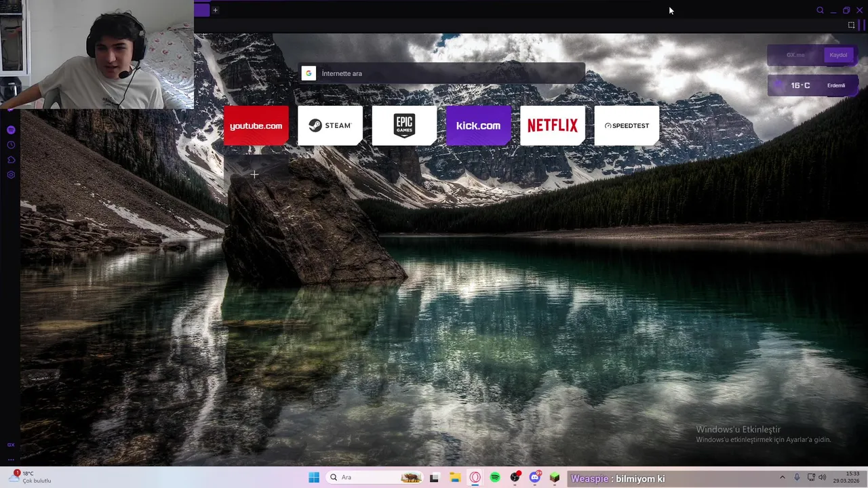The image size is (868, 488).
Task: Open the 16°C weather widget
Action: coord(812,85)
